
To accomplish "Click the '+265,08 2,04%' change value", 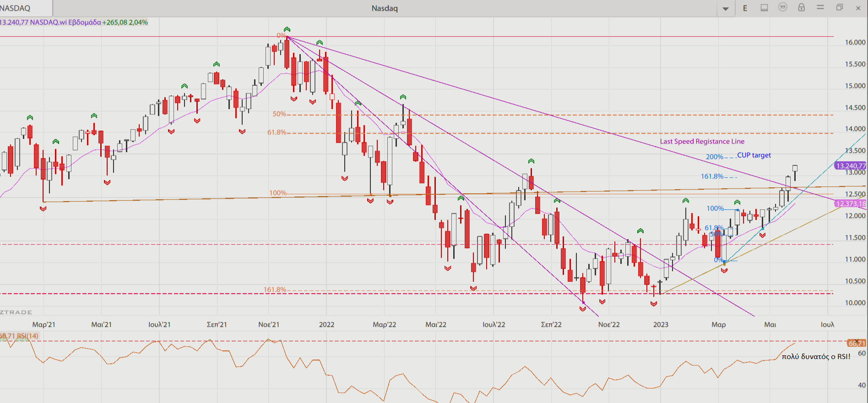I will pyautogui.click(x=125, y=22).
